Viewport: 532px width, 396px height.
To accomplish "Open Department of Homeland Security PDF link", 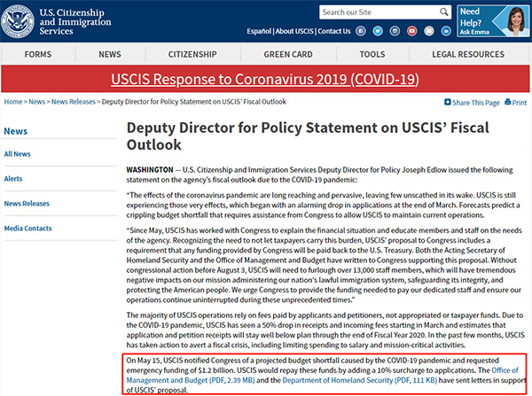I will point(360,380).
